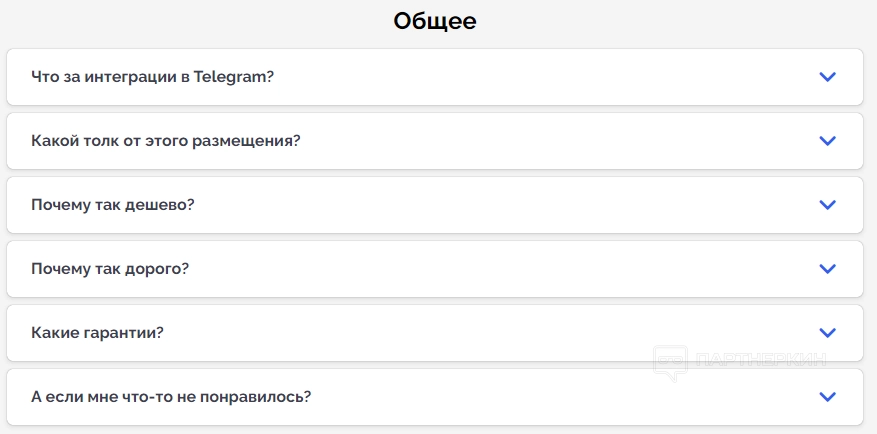
Task: Click the text "А если мне что-то не понравилось?"
Action: click(x=171, y=397)
